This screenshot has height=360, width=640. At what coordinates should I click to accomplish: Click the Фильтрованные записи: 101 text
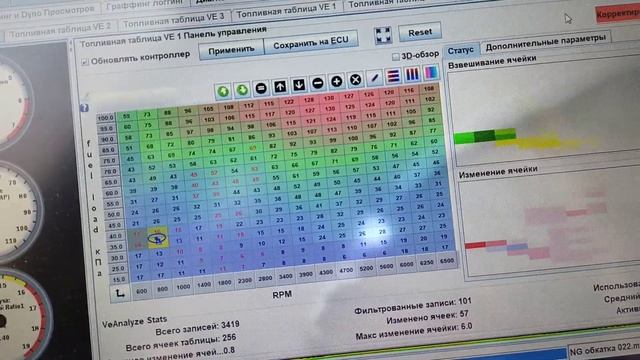(x=412, y=306)
